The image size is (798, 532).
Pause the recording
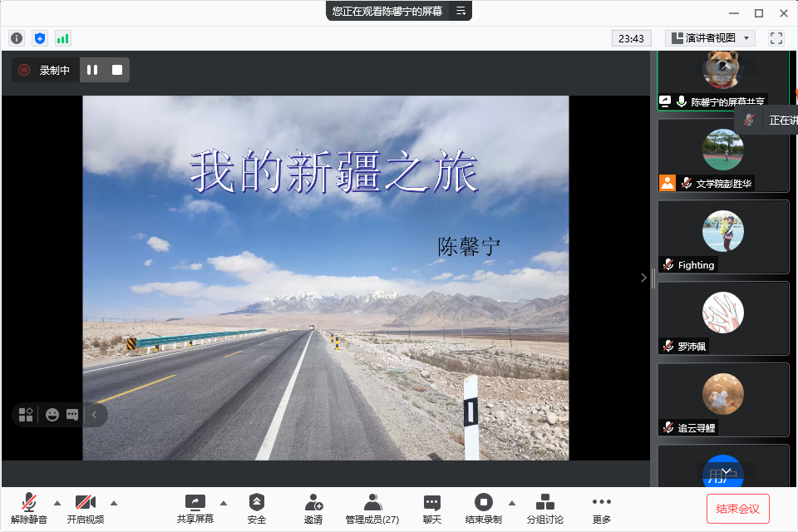pos(92,71)
